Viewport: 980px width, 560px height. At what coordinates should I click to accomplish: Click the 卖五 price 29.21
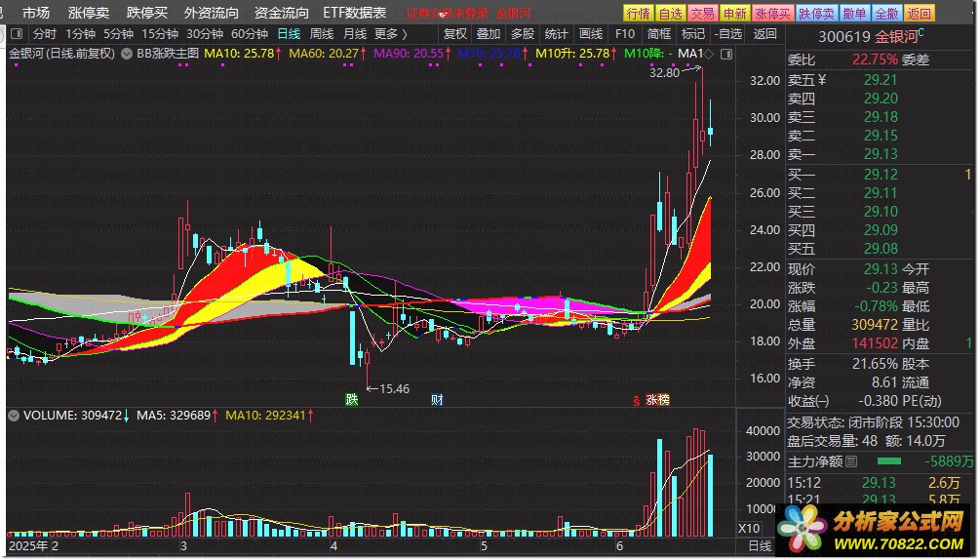tap(881, 80)
